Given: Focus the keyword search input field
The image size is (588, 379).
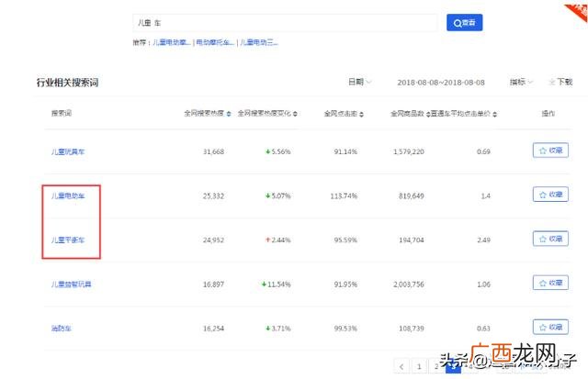Looking at the screenshot, I should coord(285,23).
